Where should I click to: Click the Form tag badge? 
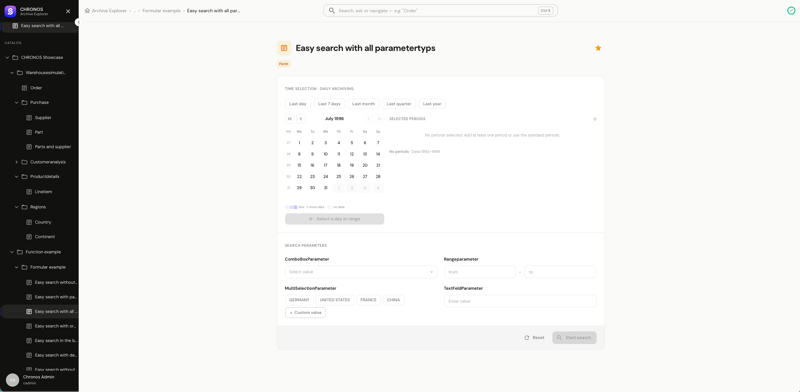point(284,64)
